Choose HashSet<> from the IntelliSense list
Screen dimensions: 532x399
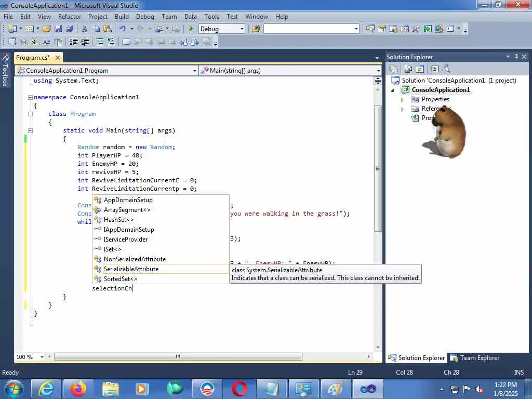coord(161,220)
